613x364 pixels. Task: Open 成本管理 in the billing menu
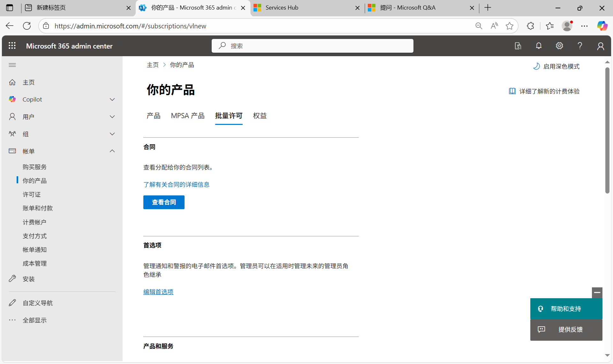pyautogui.click(x=34, y=263)
